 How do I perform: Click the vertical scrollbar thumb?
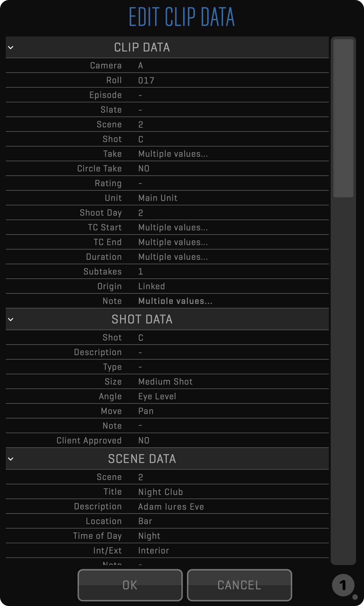pyautogui.click(x=343, y=118)
